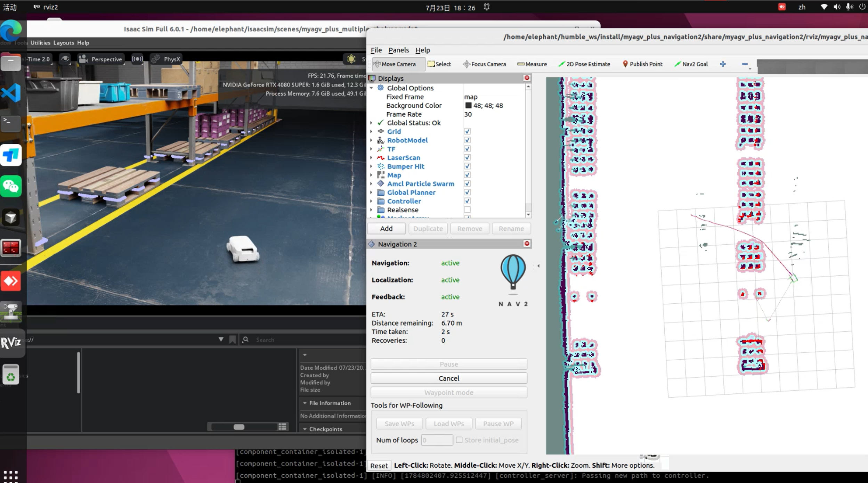
Task: Collapse the Global Options tree item
Action: pos(371,88)
